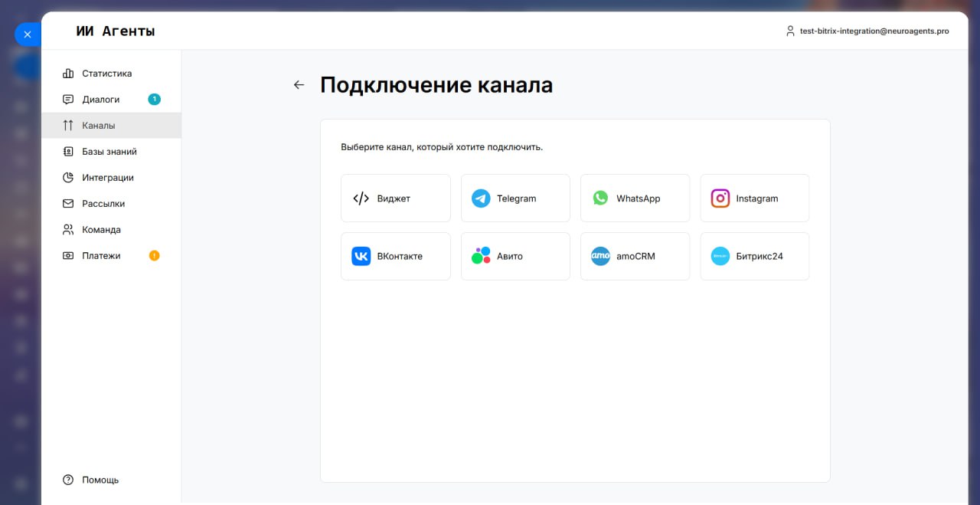Close the panel with the blue X button
Viewport: 980px width, 505px height.
pyautogui.click(x=28, y=34)
